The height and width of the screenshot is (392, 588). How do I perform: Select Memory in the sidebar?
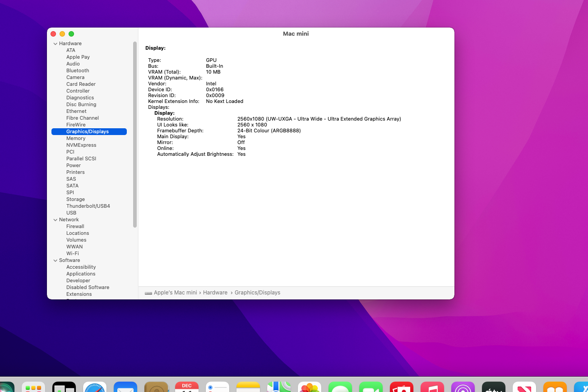pyautogui.click(x=76, y=139)
